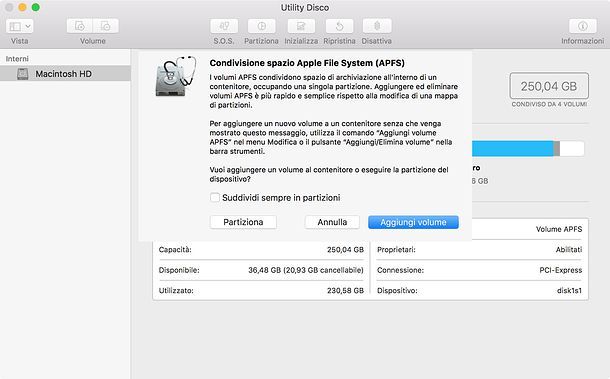Viewport: 610px width, 379px height.
Task: Click the Partiziona toolbar icon
Action: 261,26
